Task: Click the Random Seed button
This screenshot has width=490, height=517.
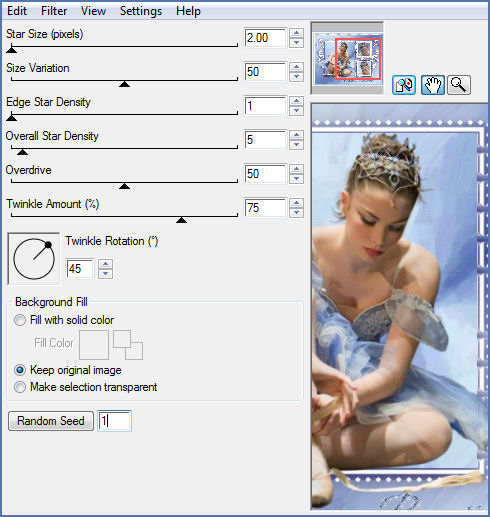Action: (51, 421)
